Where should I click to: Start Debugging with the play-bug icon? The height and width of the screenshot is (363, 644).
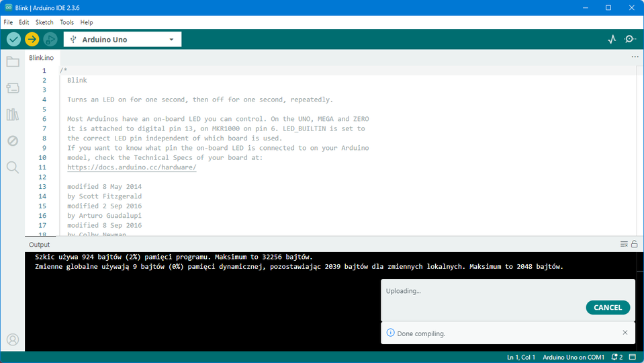(50, 40)
